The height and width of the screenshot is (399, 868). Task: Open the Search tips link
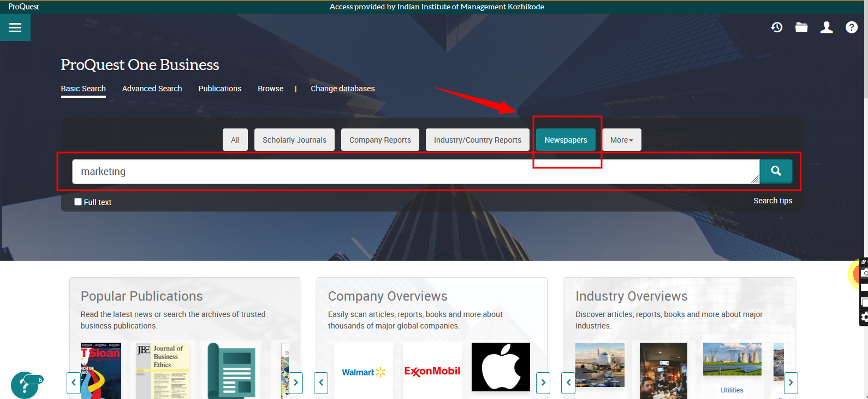point(772,201)
